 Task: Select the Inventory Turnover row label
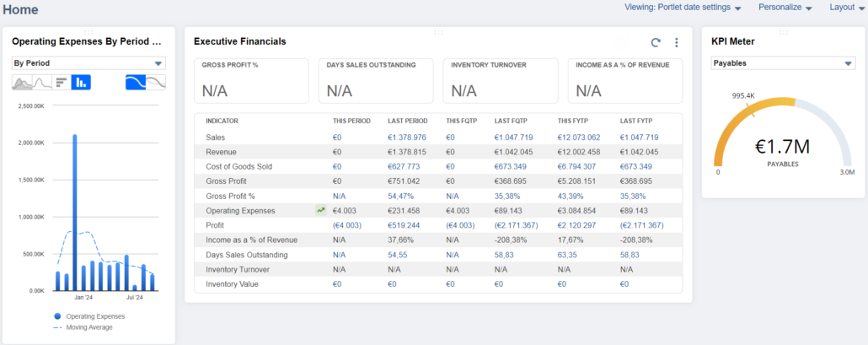(238, 269)
